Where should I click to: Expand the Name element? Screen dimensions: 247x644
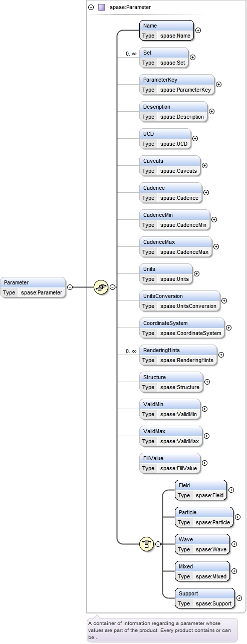point(198,30)
